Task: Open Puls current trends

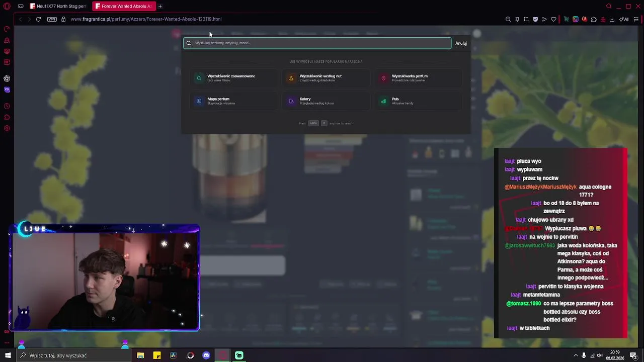Action: tap(419, 101)
